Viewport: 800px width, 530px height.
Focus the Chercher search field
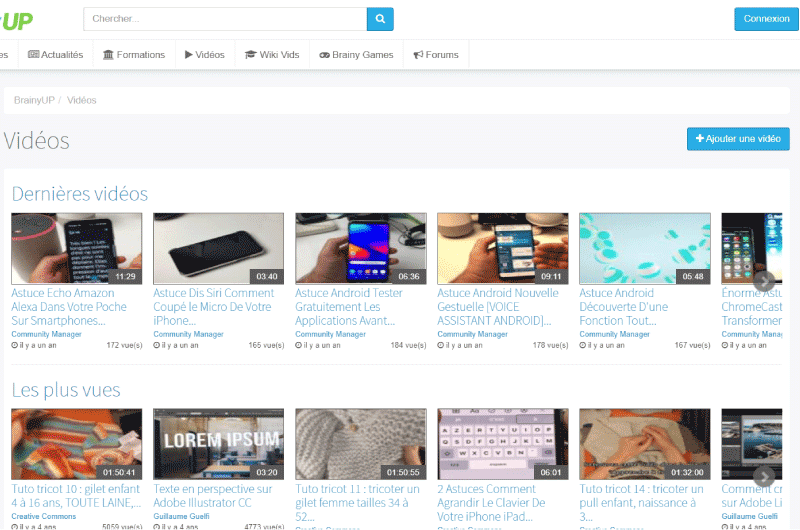tap(225, 19)
